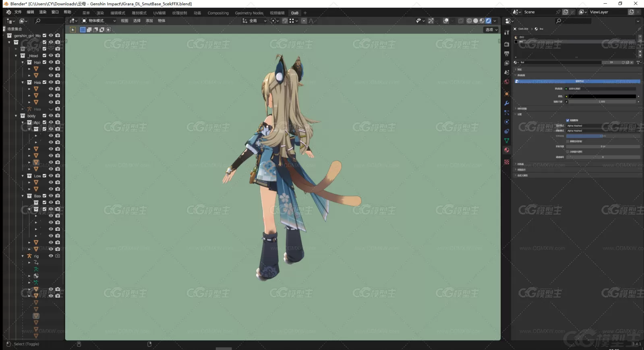The width and height of the screenshot is (644, 350).
Task: Uncheck the Low collection checkbox
Action: click(x=44, y=176)
